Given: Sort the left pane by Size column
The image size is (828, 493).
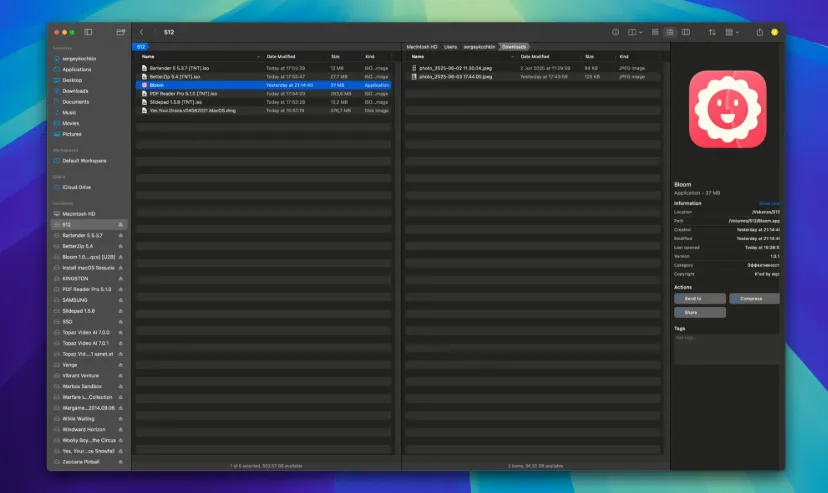Looking at the screenshot, I should [335, 56].
